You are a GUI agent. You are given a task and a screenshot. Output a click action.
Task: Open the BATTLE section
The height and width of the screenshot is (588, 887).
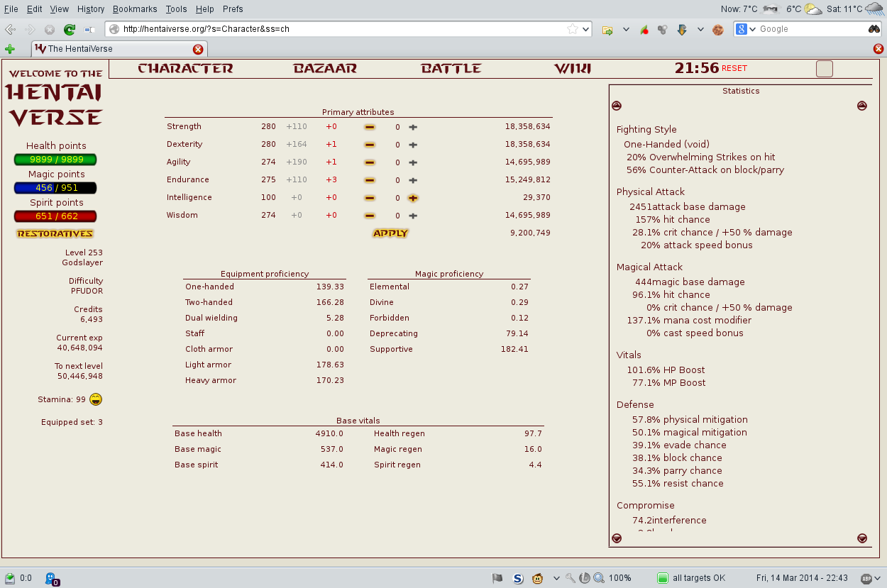[x=451, y=69]
